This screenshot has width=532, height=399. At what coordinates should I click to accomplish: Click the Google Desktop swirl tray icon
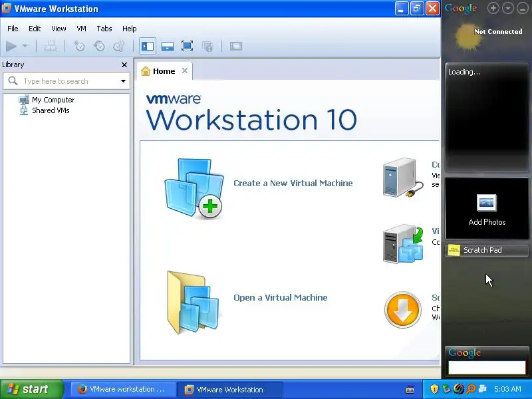click(459, 389)
